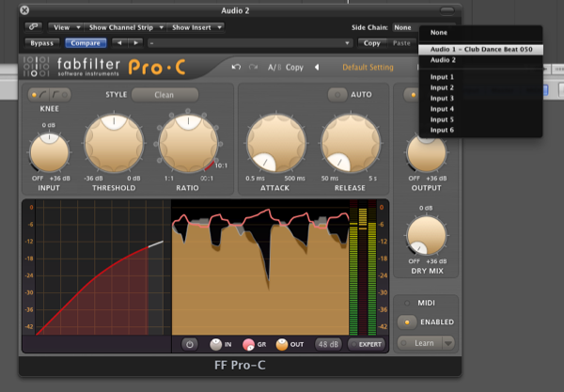The height and width of the screenshot is (392, 564).
Task: Click the 48 dB range display
Action: [328, 344]
